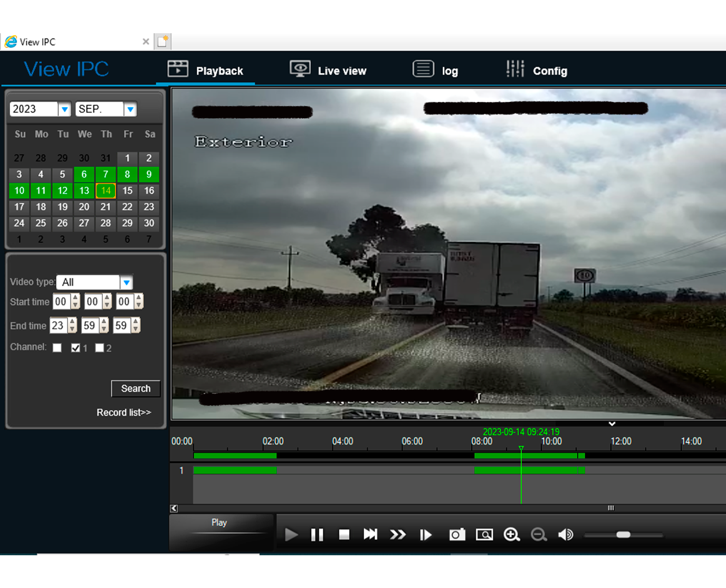Viewport: 726px width, 588px height.
Task: Expand the SEP. month dropdown
Action: 130,109
